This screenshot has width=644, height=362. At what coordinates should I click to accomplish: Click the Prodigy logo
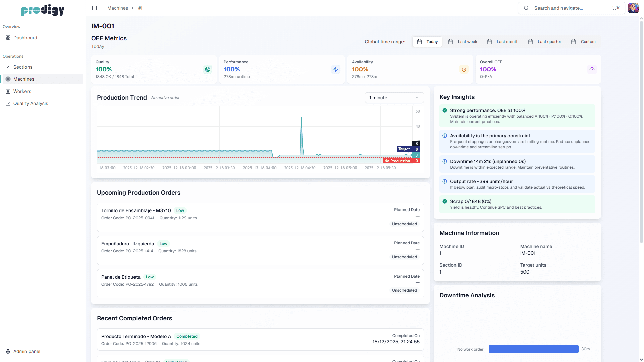click(x=43, y=10)
